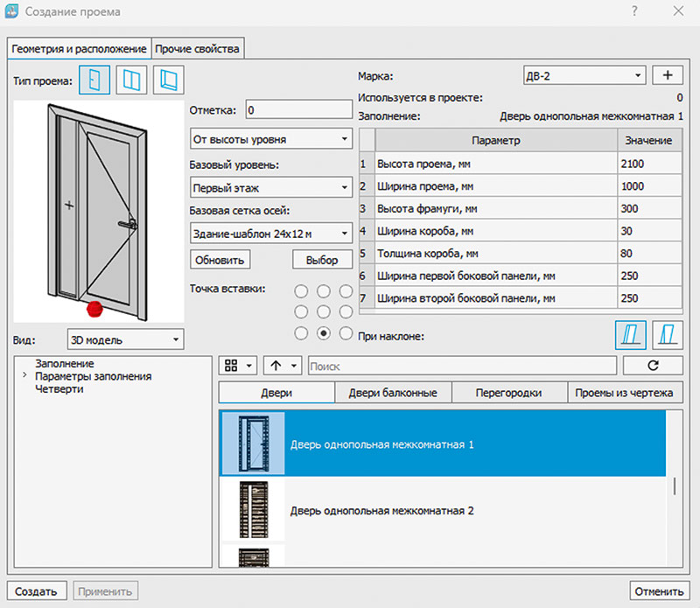Viewport: 700px width, 608px height.
Task: Click the Создать button
Action: pyautogui.click(x=36, y=591)
